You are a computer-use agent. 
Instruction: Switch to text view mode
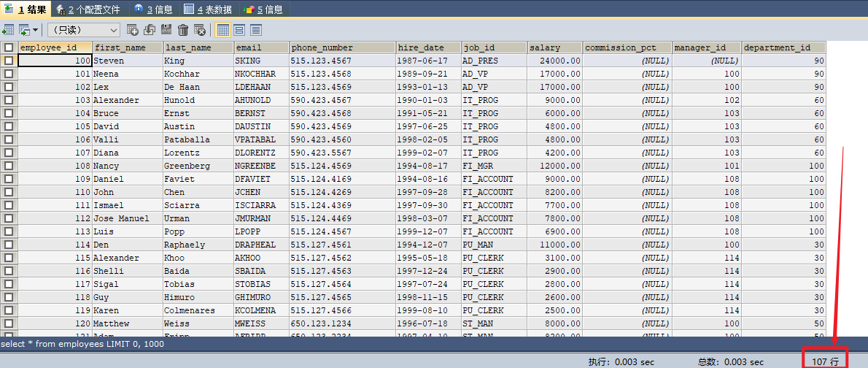tap(255, 30)
